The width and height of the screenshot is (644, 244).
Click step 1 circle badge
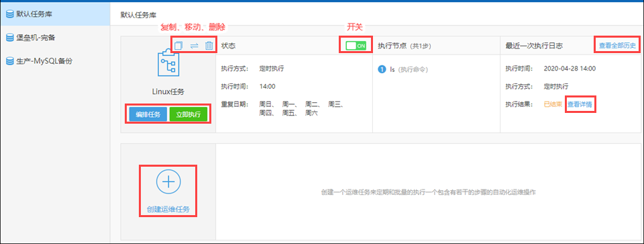[381, 69]
